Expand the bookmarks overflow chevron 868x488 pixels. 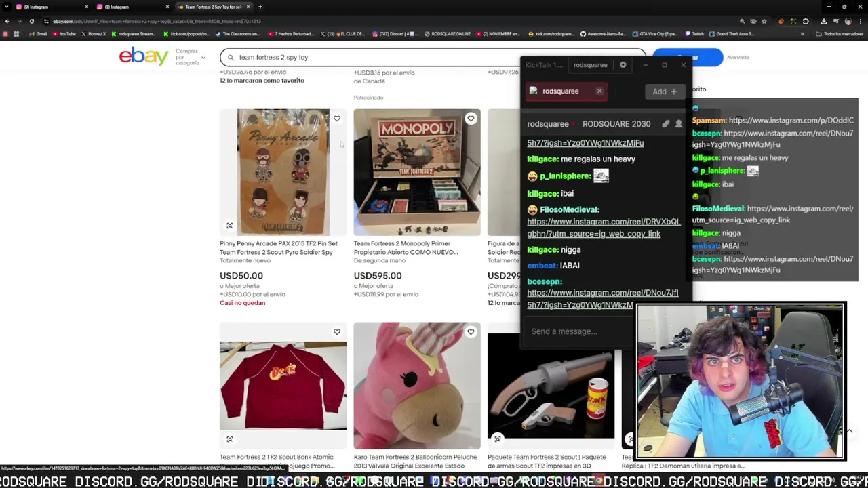[802, 34]
